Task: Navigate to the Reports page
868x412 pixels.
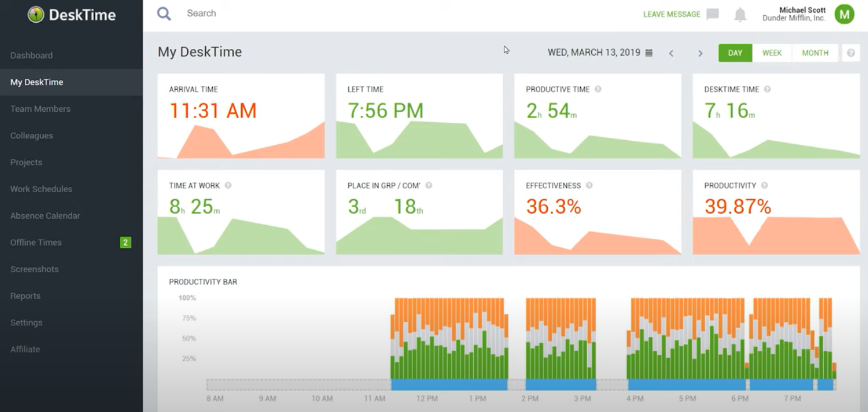Action: coord(25,296)
